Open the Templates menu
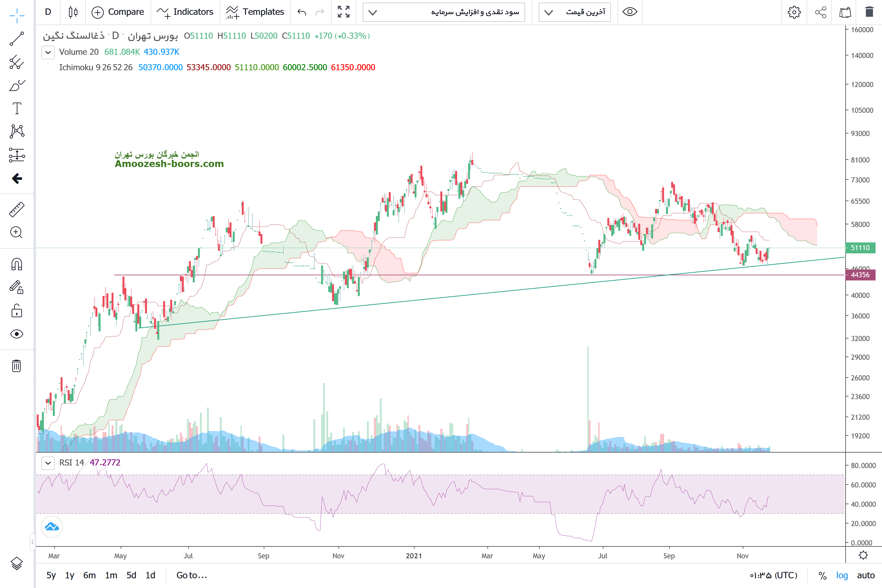This screenshot has height=588, width=882. 255,12
